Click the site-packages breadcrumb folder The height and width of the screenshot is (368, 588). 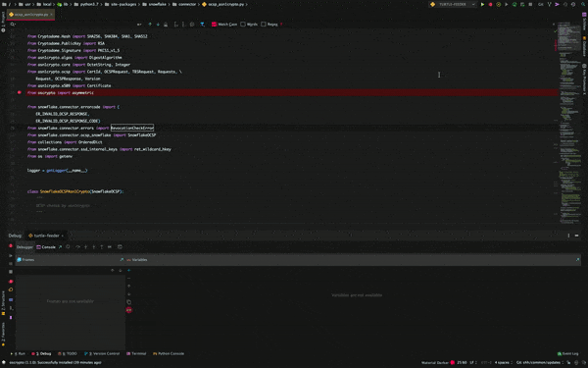(121, 4)
